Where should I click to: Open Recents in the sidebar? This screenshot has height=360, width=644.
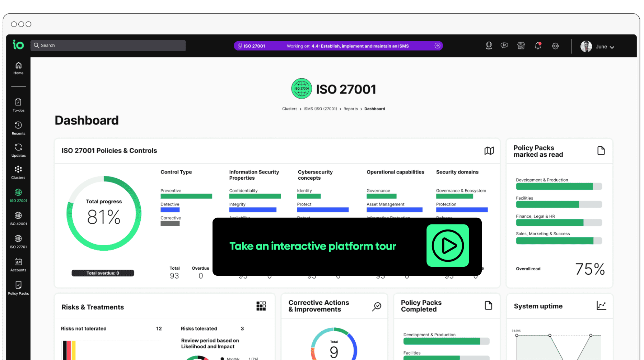point(18,128)
